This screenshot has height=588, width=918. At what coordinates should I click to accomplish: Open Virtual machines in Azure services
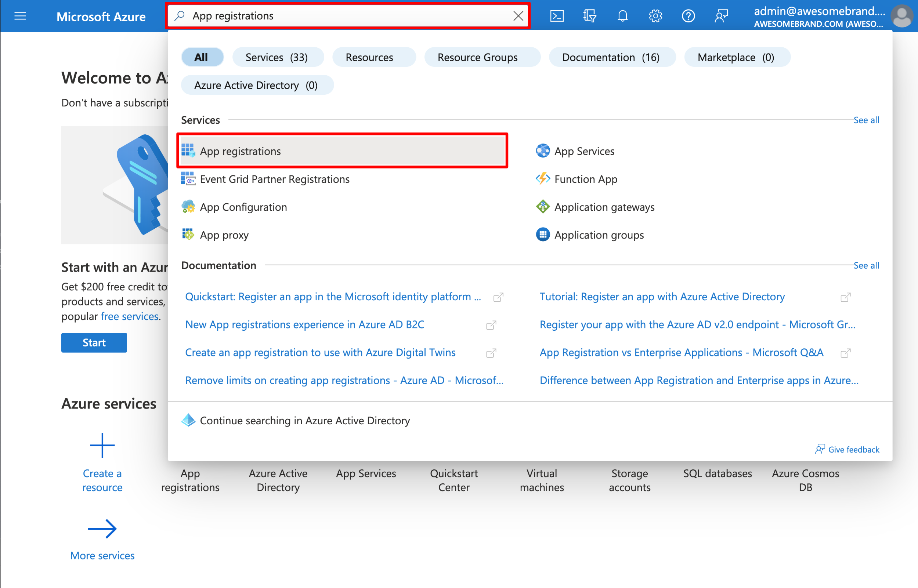pos(542,480)
